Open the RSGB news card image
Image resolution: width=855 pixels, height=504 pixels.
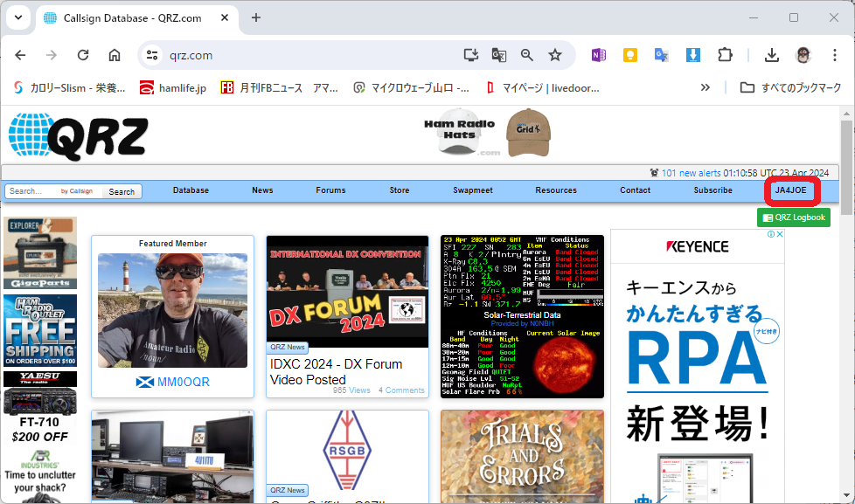pos(347,451)
